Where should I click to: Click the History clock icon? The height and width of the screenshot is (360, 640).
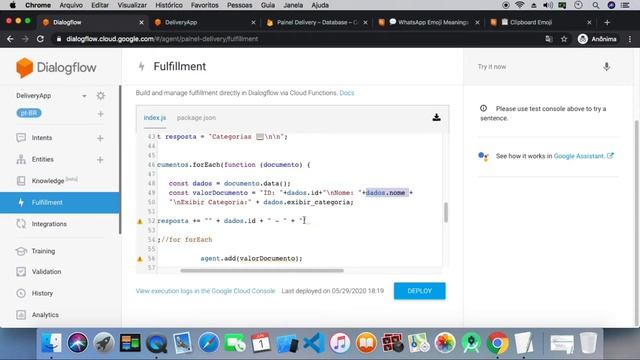click(x=21, y=293)
